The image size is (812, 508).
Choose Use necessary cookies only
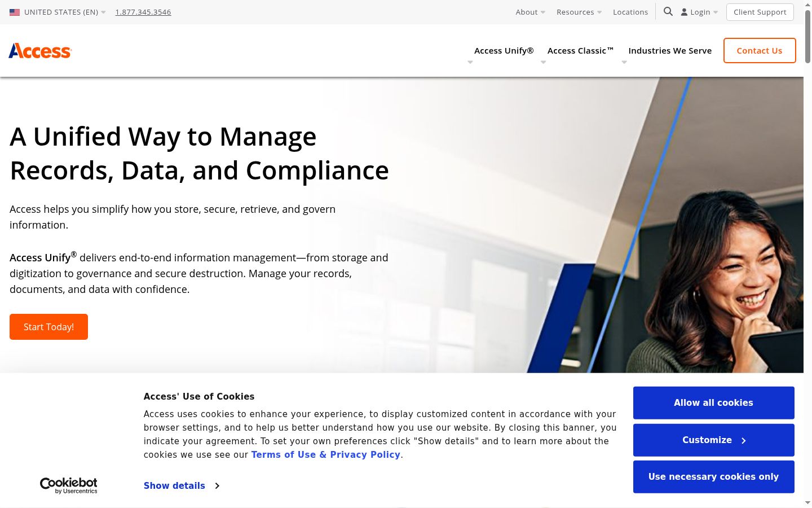pyautogui.click(x=713, y=477)
